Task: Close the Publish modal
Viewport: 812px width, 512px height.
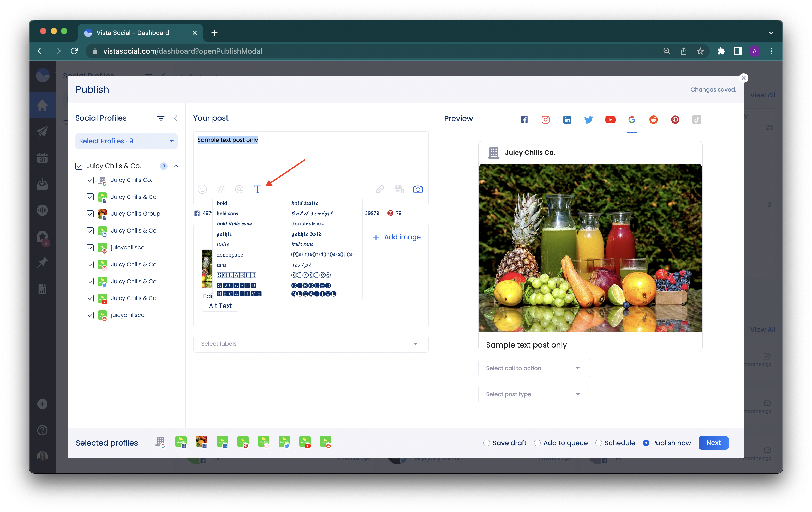Action: 743,78
